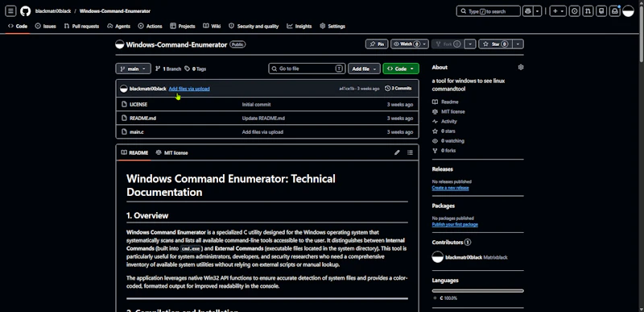View the 0 forks link
644x312 pixels.
(444, 151)
